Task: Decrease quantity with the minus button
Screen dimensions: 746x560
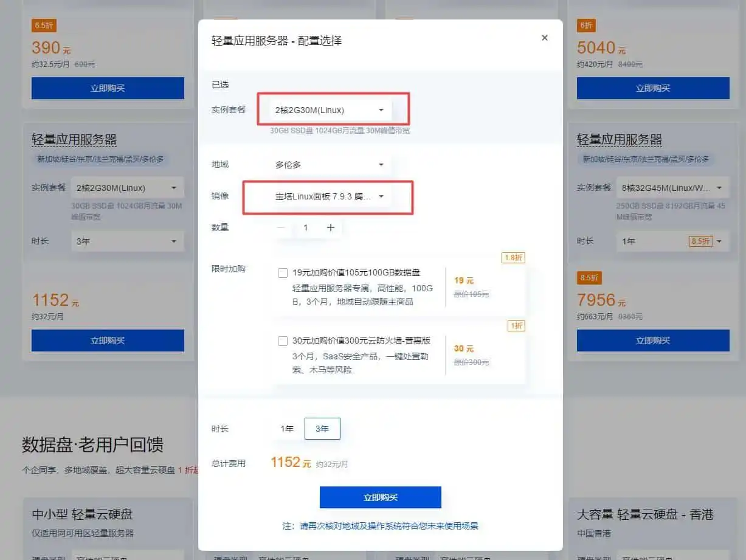Action: pos(281,227)
